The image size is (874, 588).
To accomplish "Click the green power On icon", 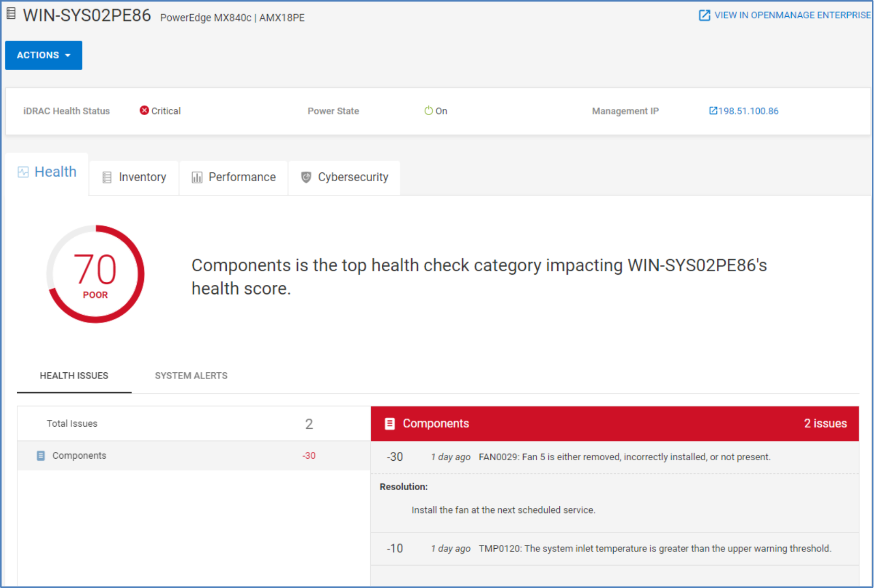I will click(428, 110).
